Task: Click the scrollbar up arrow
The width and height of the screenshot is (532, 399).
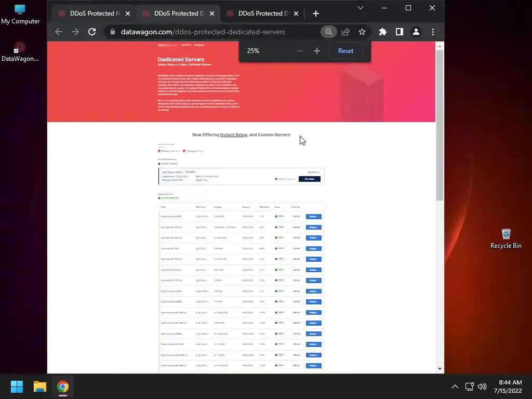Action: pyautogui.click(x=440, y=46)
